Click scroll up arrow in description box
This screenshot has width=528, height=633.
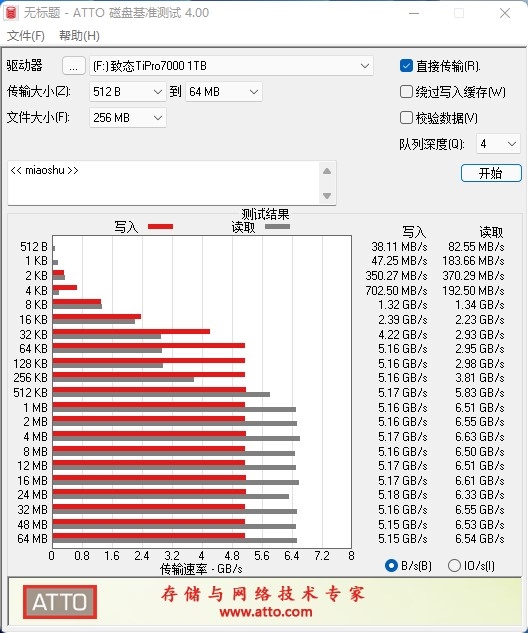click(x=327, y=171)
